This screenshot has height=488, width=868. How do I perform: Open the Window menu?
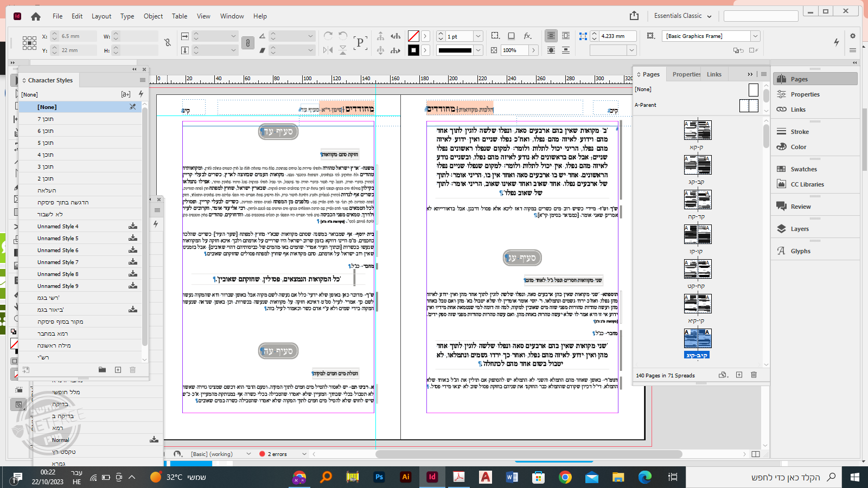coord(232,16)
